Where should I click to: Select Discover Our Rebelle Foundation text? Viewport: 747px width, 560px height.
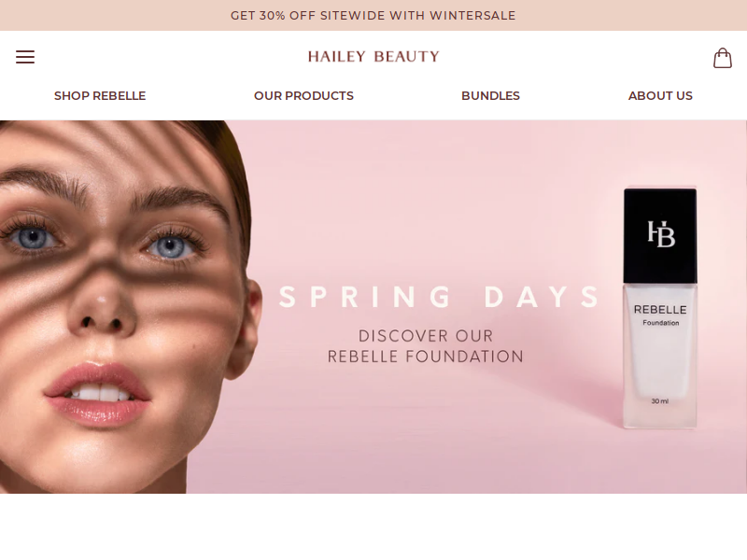point(426,346)
